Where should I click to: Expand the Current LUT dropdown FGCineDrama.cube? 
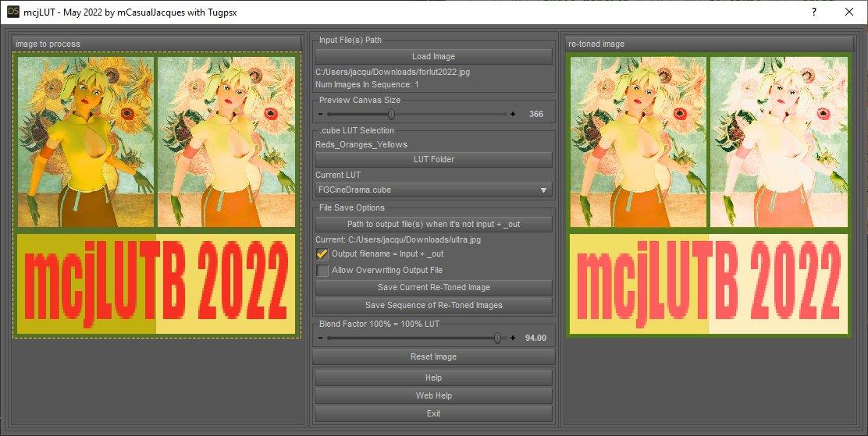(x=433, y=190)
